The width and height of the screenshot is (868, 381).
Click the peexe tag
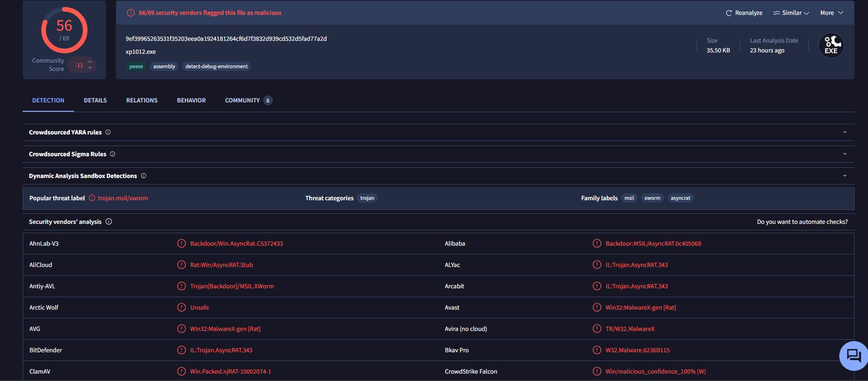click(x=136, y=66)
